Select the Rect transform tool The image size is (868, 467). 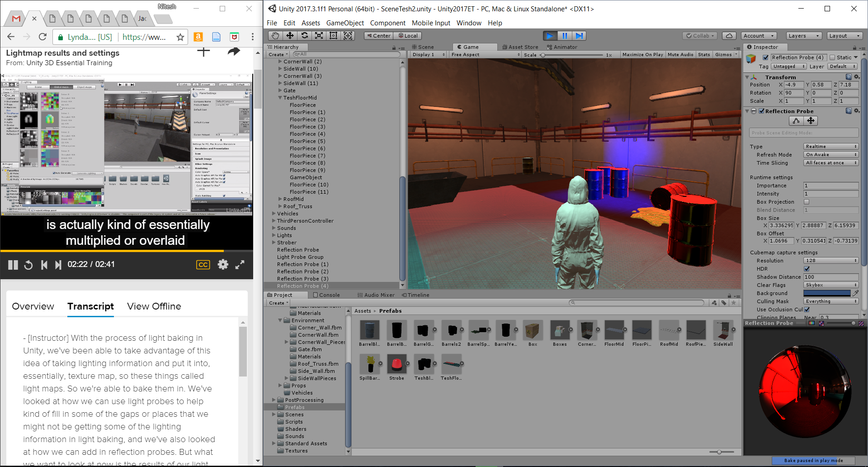pos(333,36)
